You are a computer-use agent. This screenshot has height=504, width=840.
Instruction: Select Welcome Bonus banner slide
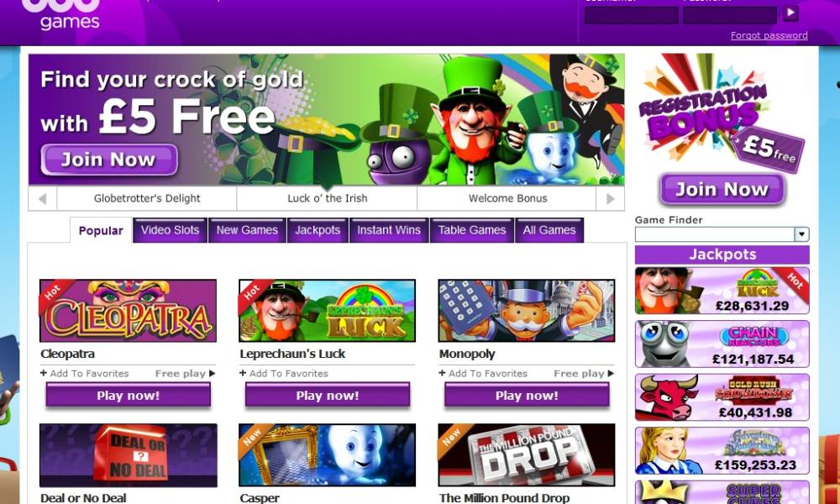[x=507, y=199]
